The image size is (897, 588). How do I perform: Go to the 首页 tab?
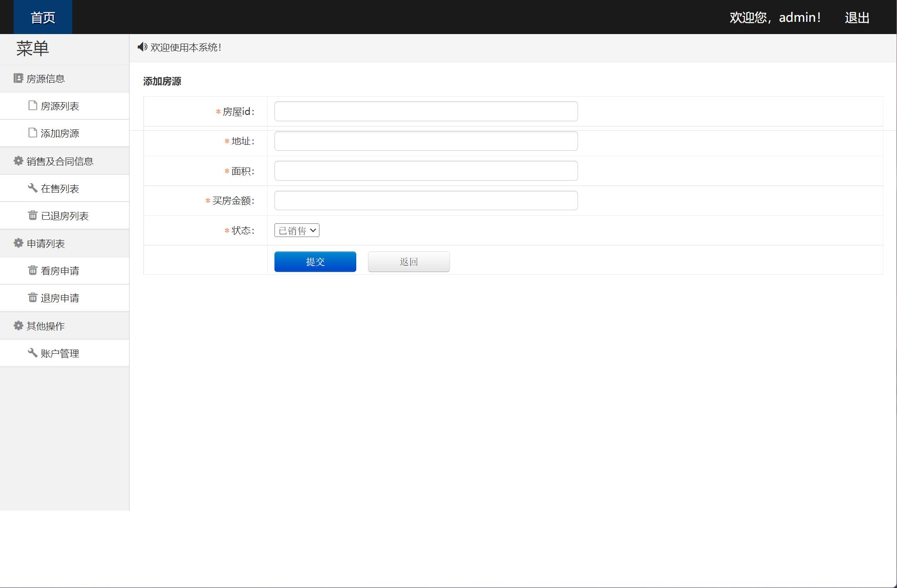coord(43,17)
